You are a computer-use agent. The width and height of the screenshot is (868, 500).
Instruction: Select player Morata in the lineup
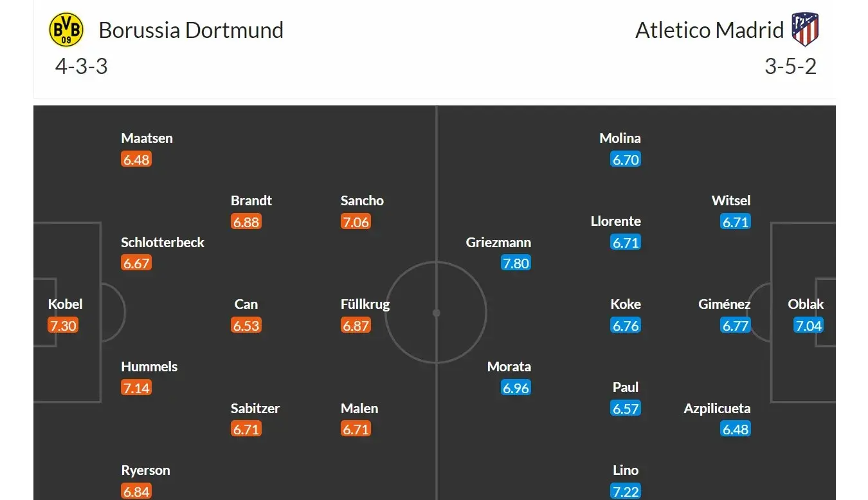click(x=509, y=367)
